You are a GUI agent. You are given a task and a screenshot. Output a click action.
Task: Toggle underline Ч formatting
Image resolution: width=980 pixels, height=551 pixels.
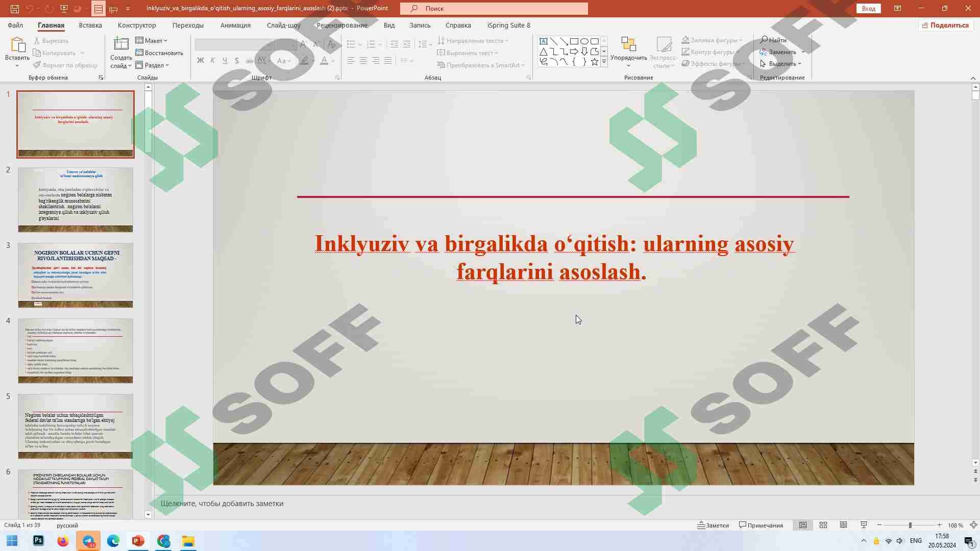225,61
